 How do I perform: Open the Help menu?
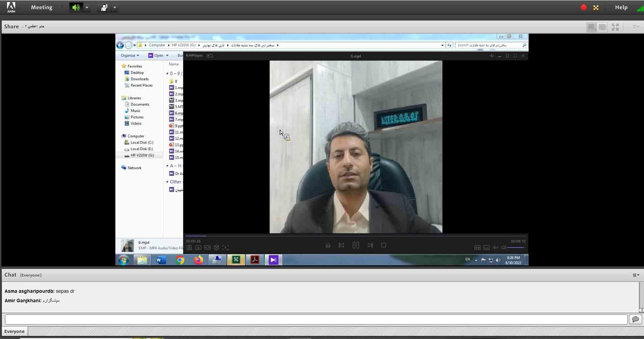pos(621,7)
